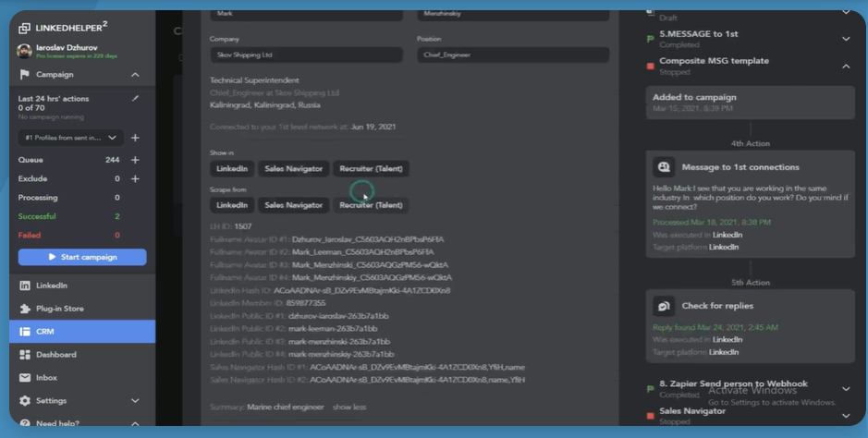868x438 pixels.
Task: Open the Added to campaign card
Action: (750, 103)
